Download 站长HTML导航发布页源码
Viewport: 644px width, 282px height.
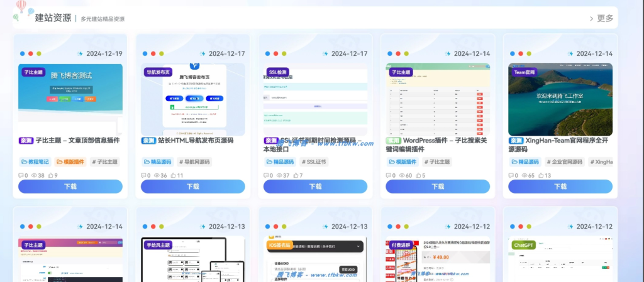pos(193,187)
